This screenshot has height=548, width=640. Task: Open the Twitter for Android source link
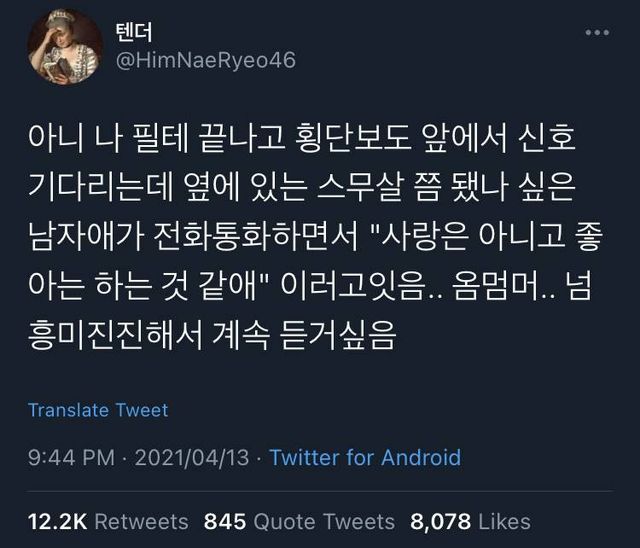click(x=365, y=457)
